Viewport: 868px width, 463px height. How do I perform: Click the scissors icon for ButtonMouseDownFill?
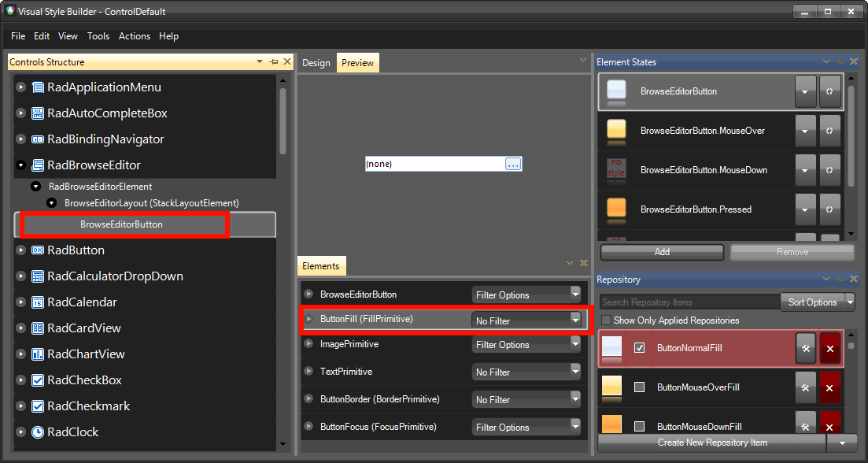[805, 425]
